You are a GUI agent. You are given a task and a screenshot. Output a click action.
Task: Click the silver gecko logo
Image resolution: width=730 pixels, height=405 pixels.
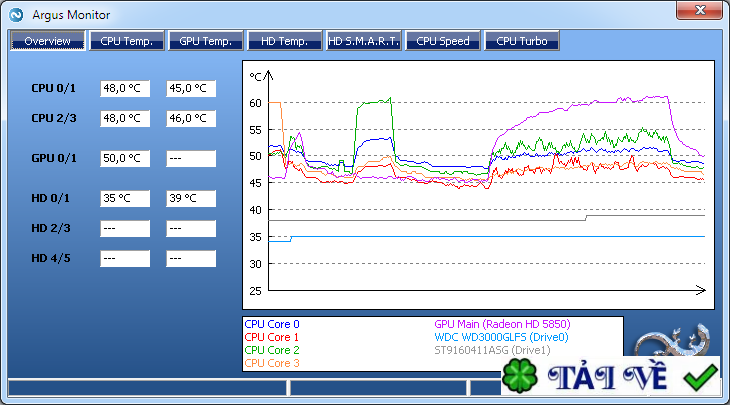674,342
